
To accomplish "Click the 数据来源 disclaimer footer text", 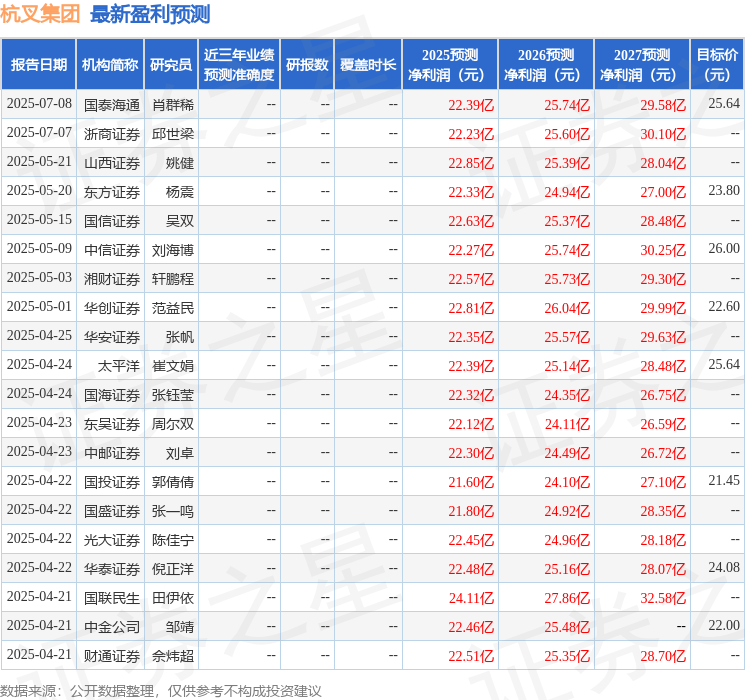I will pos(161,690).
